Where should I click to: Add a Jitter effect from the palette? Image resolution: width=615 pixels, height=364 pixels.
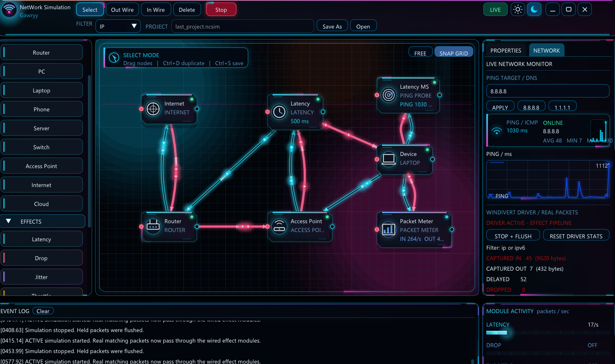[x=42, y=277]
